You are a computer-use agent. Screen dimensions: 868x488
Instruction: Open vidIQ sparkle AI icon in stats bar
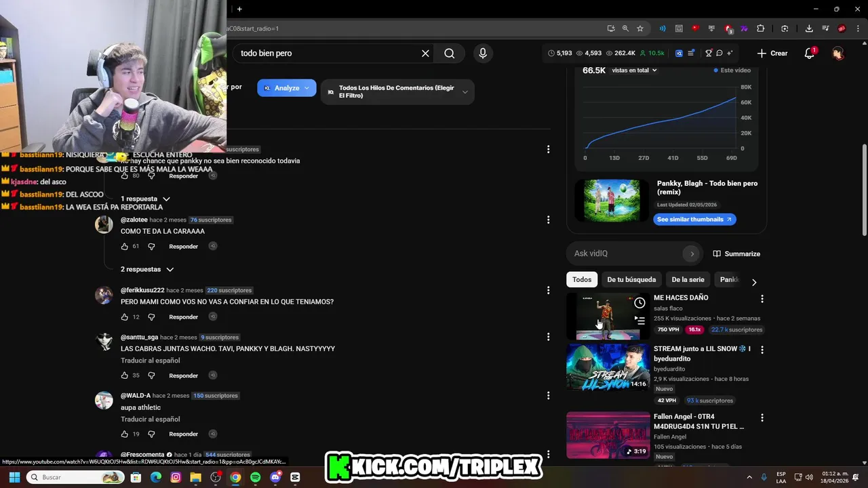pos(730,53)
